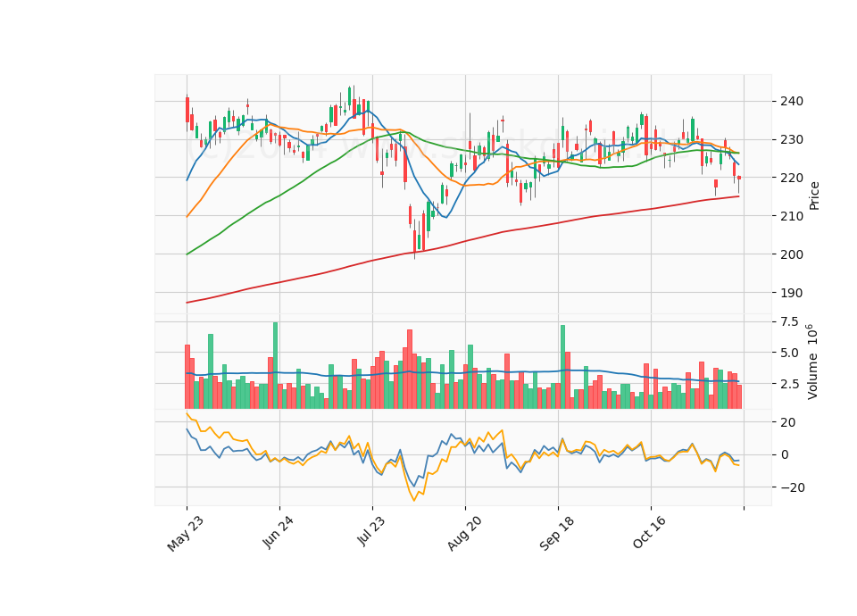Click the tall green volume bar after Sep 18
This screenshot has height=616, width=857.
pos(563,367)
